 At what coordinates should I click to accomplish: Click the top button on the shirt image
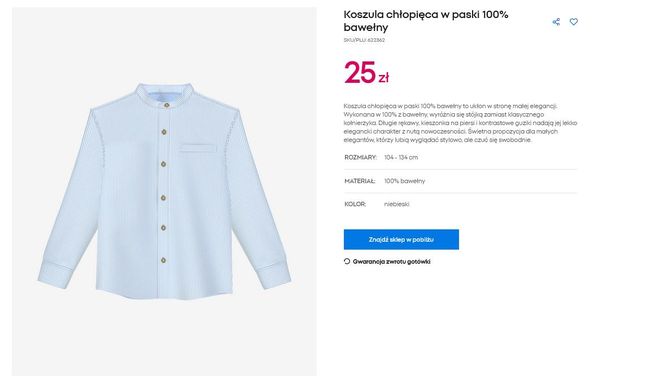[x=166, y=105]
